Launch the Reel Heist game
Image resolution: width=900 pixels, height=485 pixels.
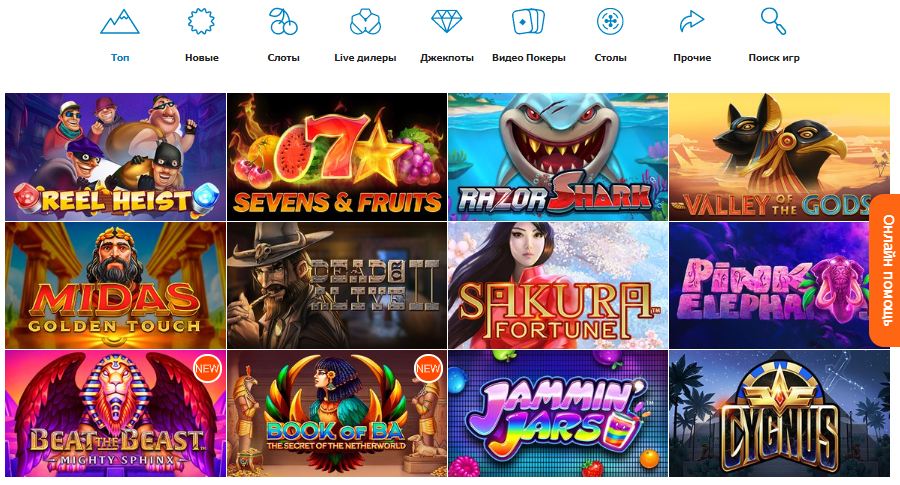coord(115,157)
